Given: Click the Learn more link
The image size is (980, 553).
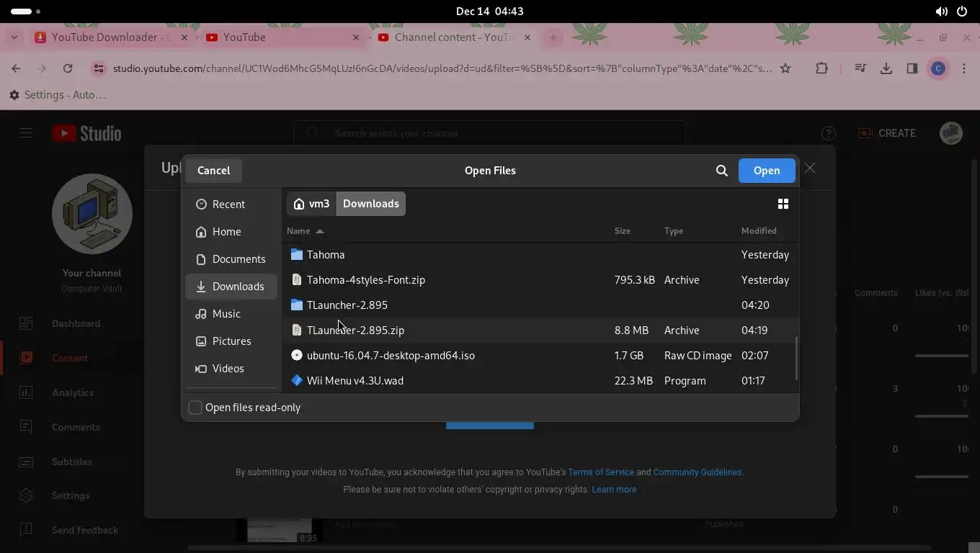Looking at the screenshot, I should point(614,490).
